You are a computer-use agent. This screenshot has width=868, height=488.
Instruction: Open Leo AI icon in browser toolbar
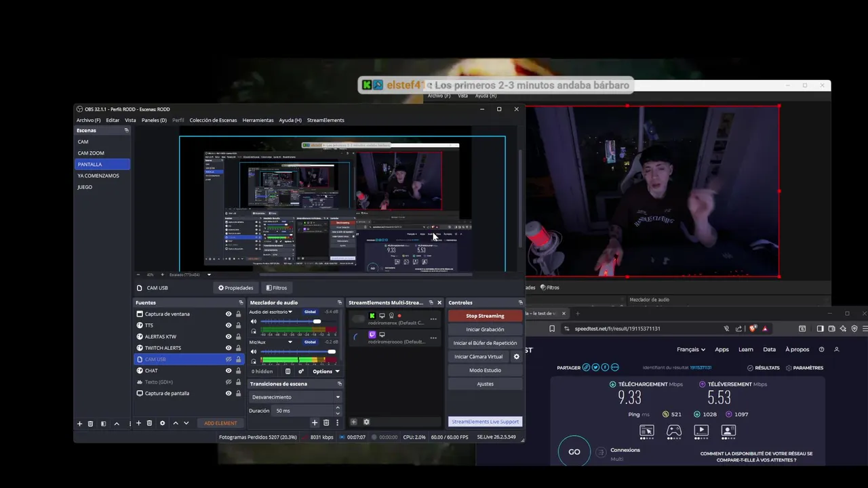click(x=843, y=329)
